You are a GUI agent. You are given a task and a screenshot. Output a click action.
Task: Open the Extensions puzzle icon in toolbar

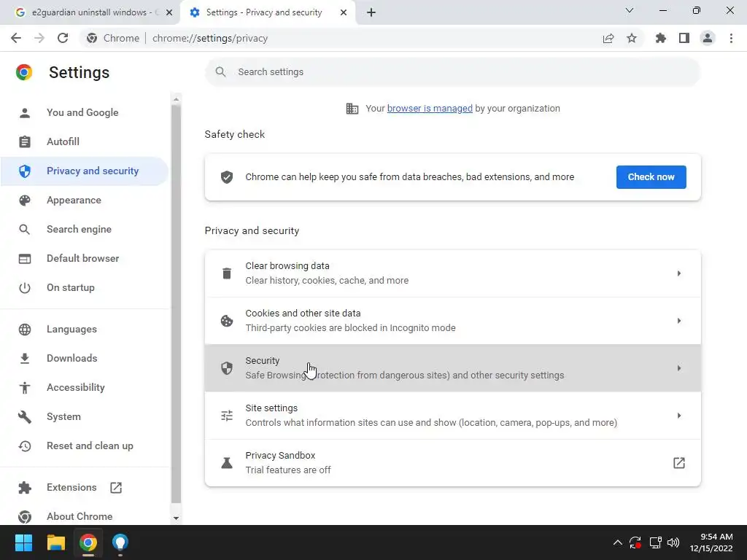661,38
